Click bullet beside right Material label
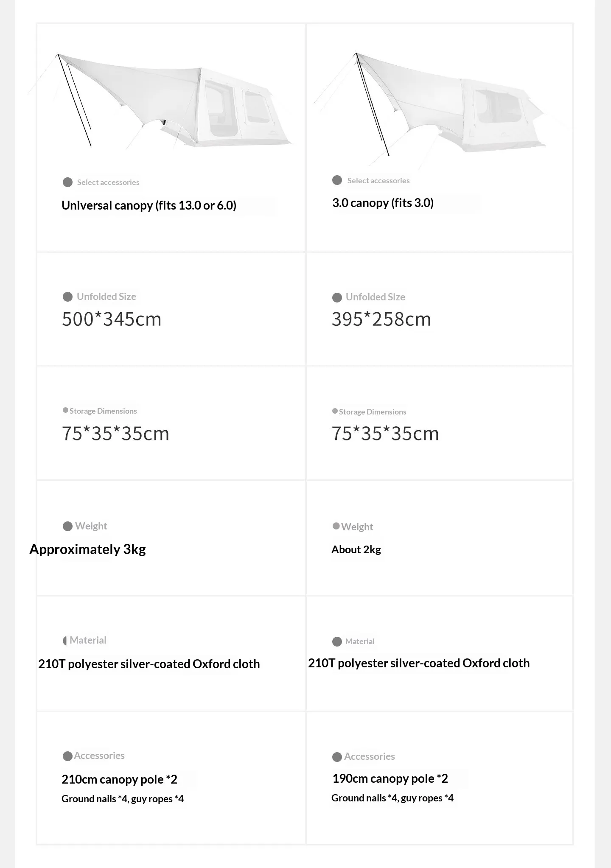 pyautogui.click(x=337, y=641)
